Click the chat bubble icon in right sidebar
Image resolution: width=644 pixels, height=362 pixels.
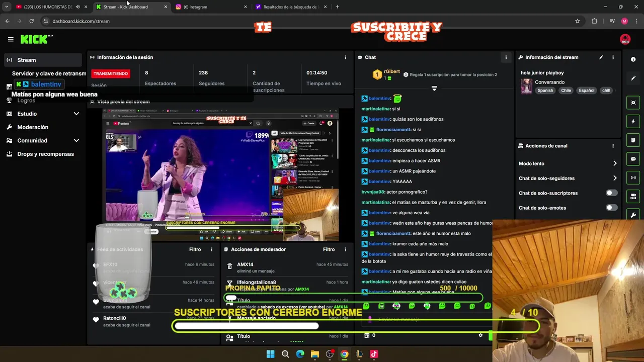(633, 159)
